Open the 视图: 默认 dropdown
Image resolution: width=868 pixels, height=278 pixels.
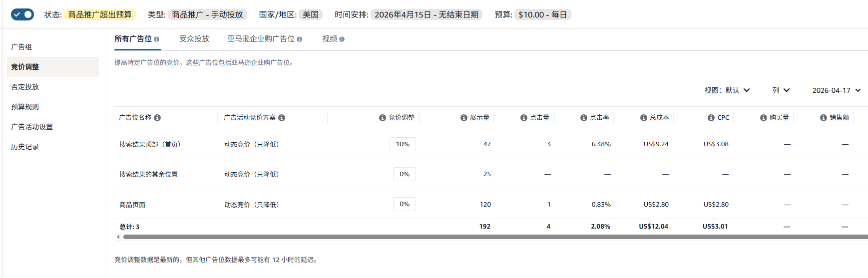[727, 90]
